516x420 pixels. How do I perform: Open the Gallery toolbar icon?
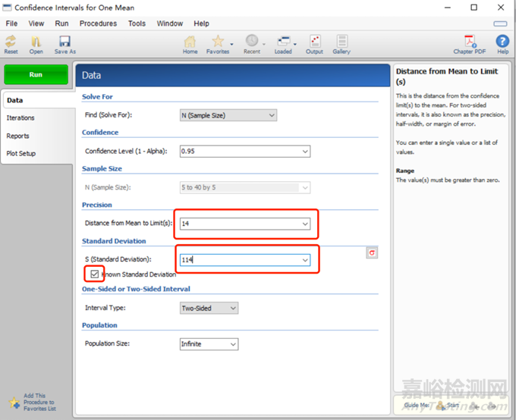(341, 42)
